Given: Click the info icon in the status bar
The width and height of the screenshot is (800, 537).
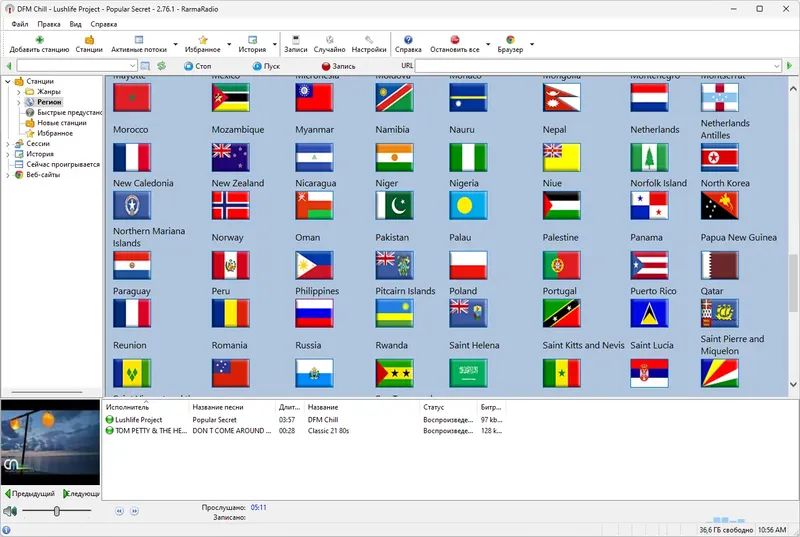Looking at the screenshot, I should pyautogui.click(x=6, y=530).
